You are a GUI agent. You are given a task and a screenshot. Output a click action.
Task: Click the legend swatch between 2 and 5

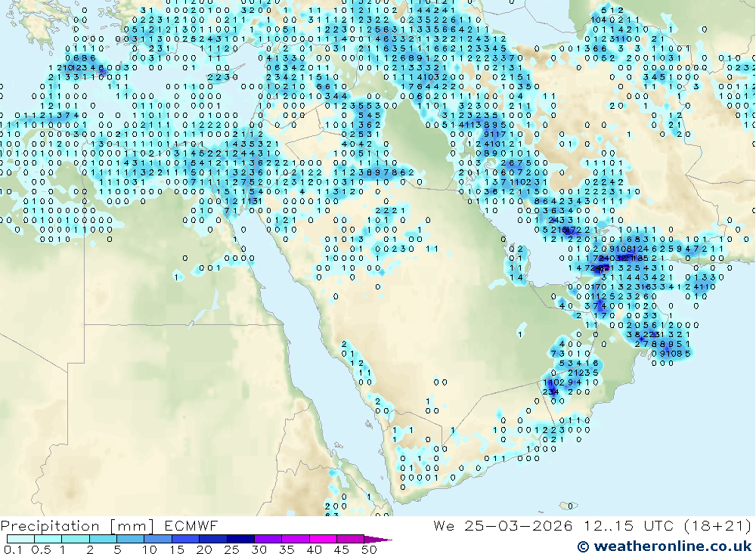(x=103, y=539)
